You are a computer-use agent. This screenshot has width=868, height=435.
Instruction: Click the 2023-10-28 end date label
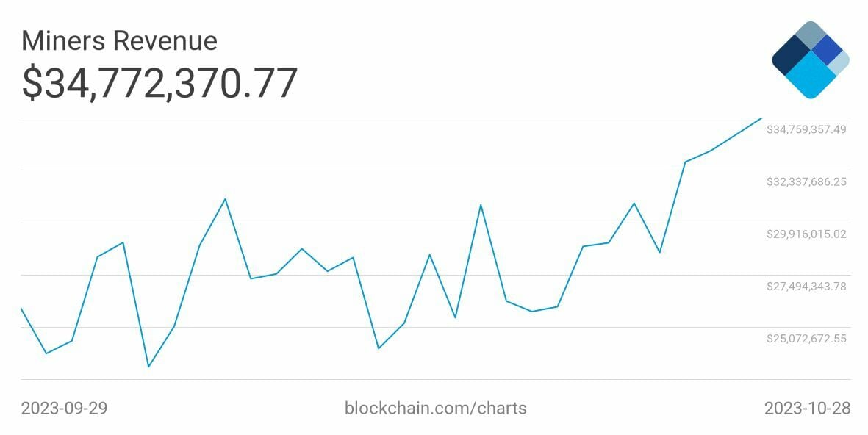[x=807, y=408]
